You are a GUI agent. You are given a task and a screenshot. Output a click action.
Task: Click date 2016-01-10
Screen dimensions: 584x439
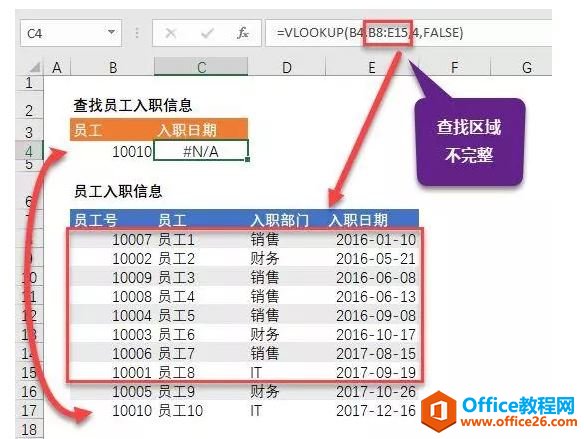click(x=376, y=239)
